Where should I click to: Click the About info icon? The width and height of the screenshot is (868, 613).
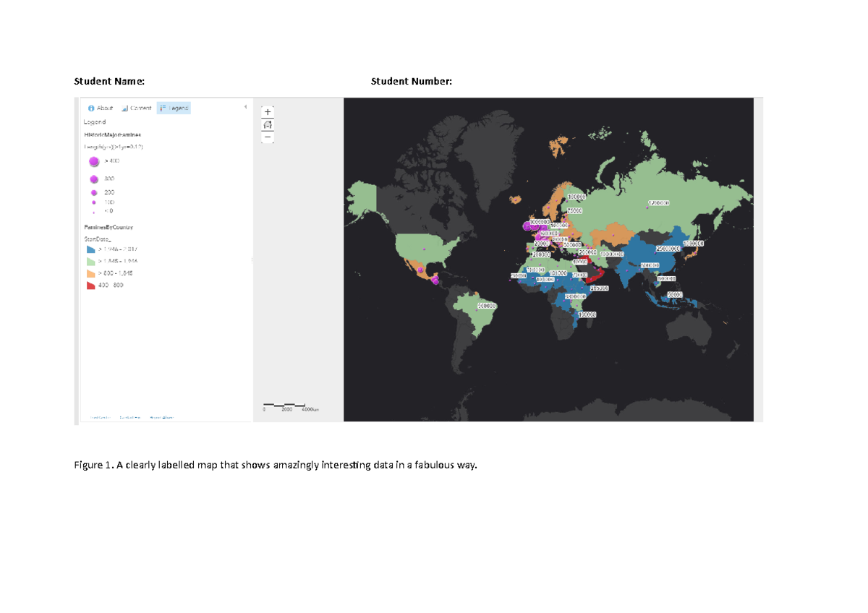(91, 108)
